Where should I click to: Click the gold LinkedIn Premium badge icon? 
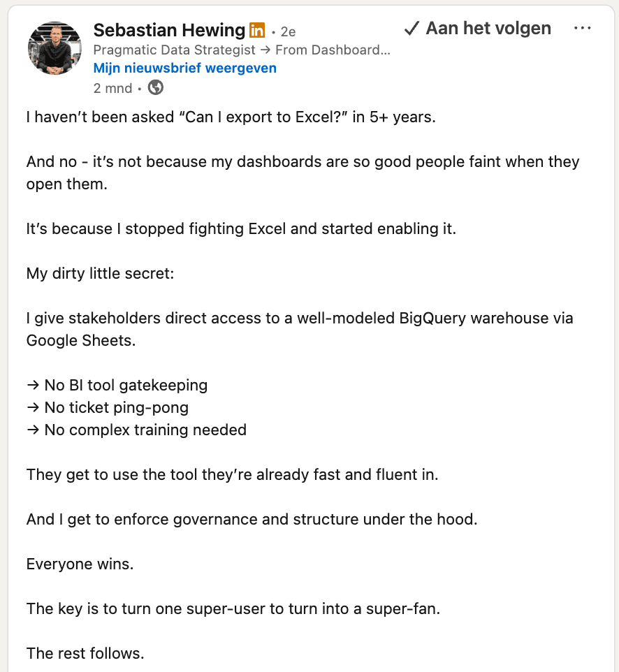tap(257, 31)
